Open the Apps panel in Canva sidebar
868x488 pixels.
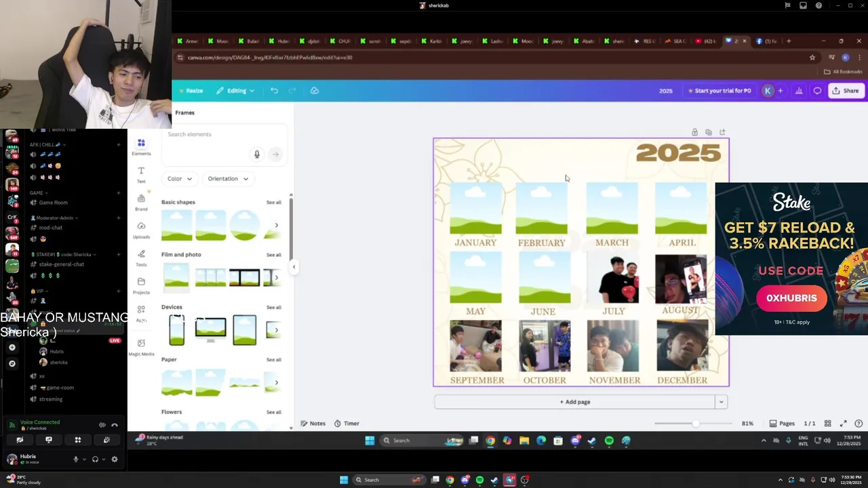point(141,312)
